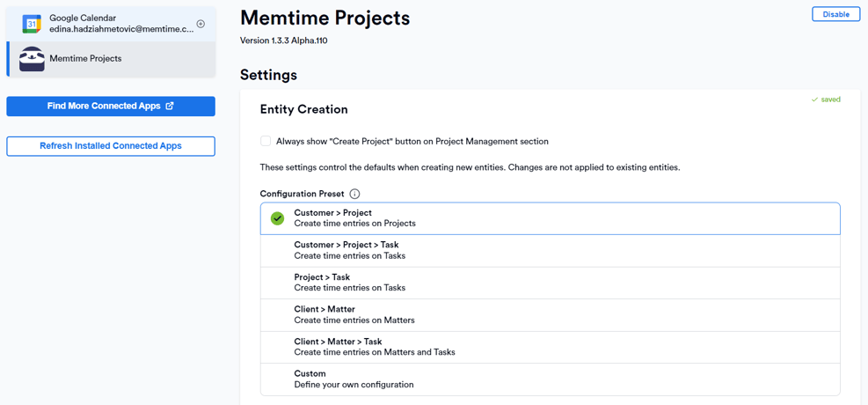The height and width of the screenshot is (405, 868).
Task: Open the Memtime Projects sidebar entry
Action: tap(111, 59)
